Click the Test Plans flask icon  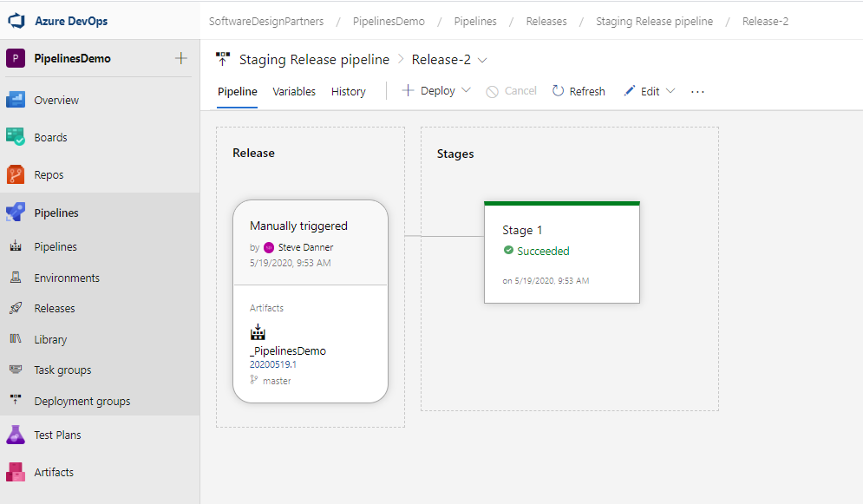click(16, 435)
